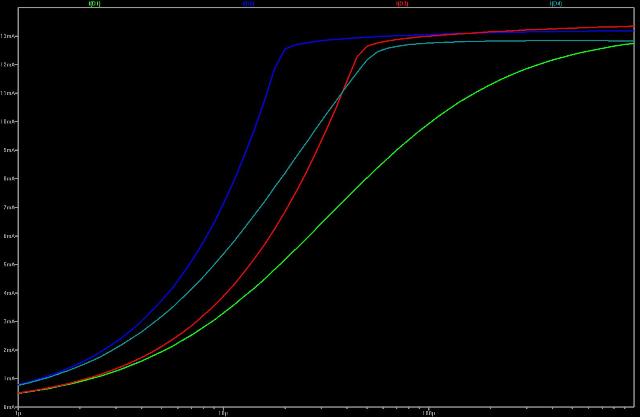Click the 12mA y-axis tick label

[9, 64]
